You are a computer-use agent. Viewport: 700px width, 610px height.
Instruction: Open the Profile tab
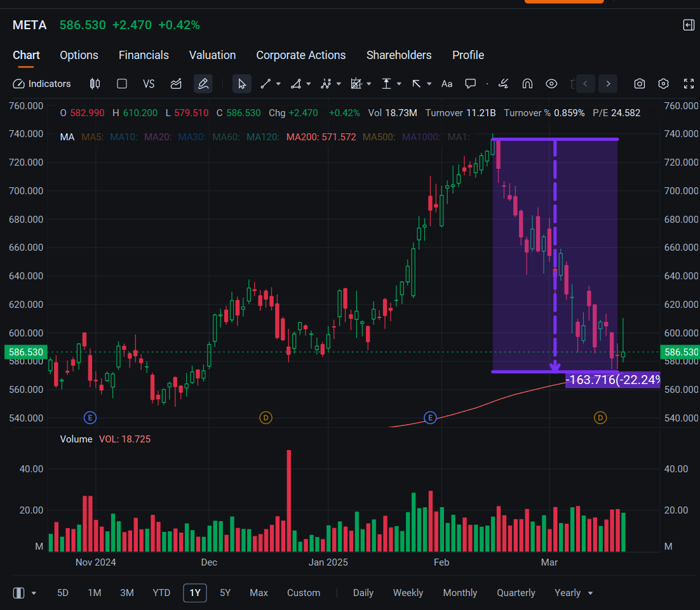click(468, 55)
